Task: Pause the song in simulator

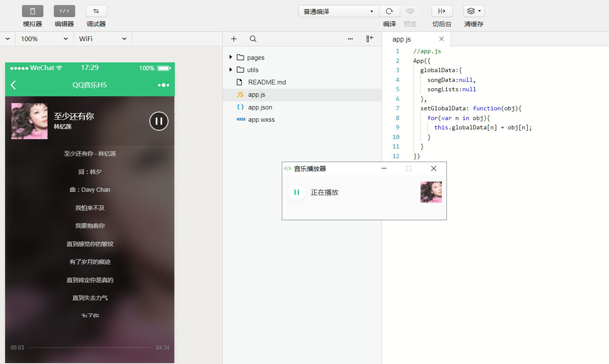Action: point(159,121)
